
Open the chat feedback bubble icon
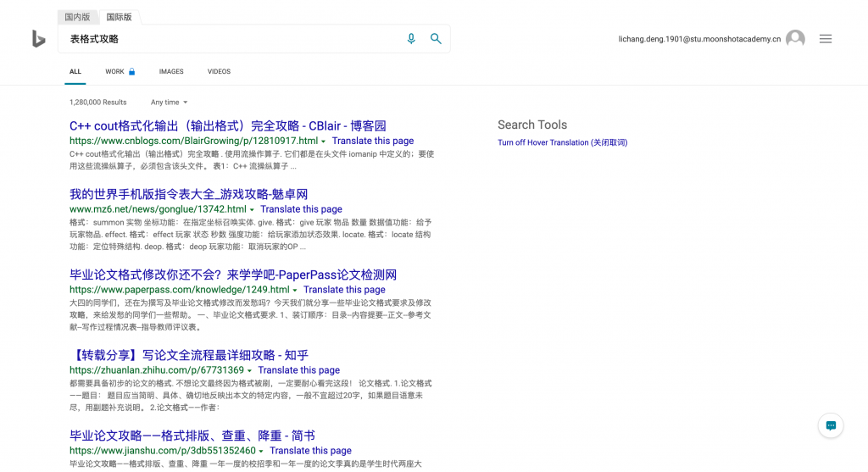point(831,425)
